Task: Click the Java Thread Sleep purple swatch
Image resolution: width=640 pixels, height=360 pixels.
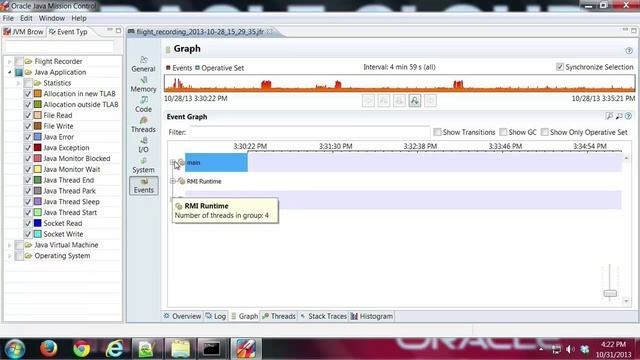Action: [x=38, y=202]
